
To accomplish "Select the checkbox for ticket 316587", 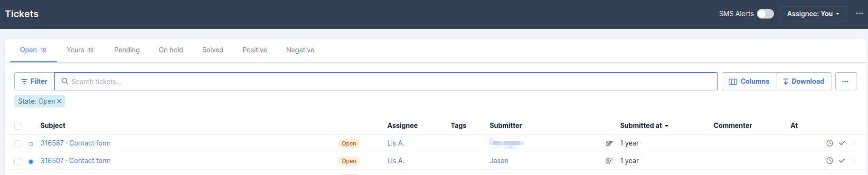I will pos(18,144).
